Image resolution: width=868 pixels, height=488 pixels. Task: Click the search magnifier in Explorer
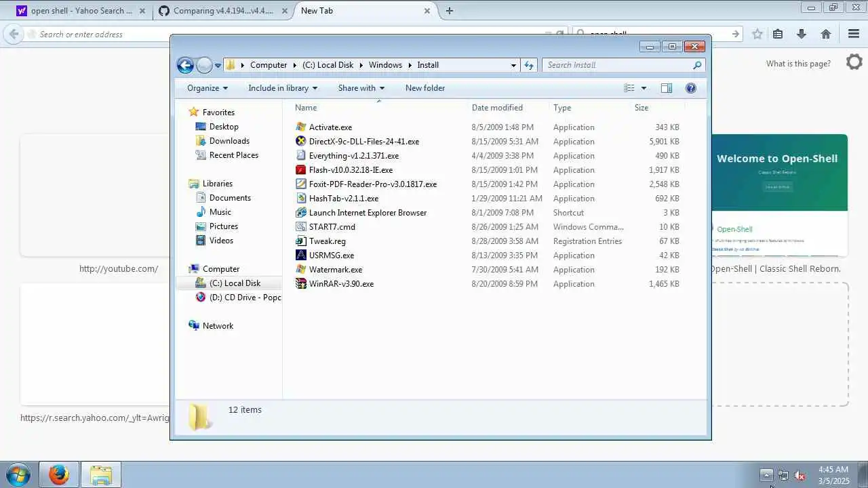697,65
